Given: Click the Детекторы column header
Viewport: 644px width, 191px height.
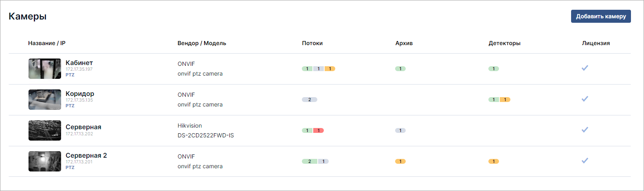Looking at the screenshot, I should pos(505,43).
